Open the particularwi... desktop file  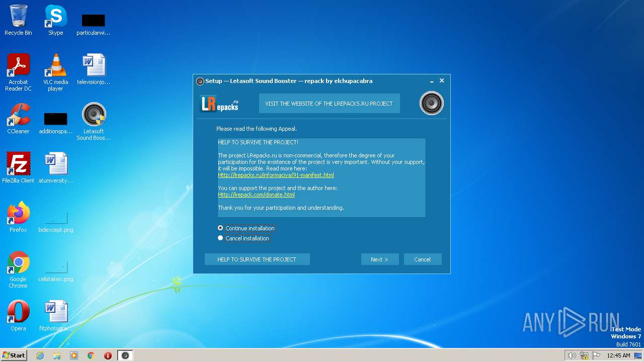tap(93, 24)
